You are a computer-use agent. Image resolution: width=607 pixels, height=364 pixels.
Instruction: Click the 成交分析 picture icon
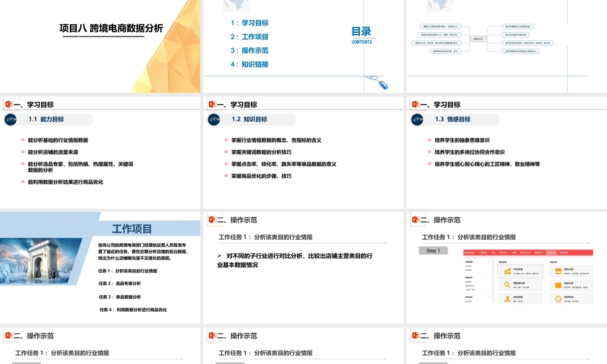557,271
